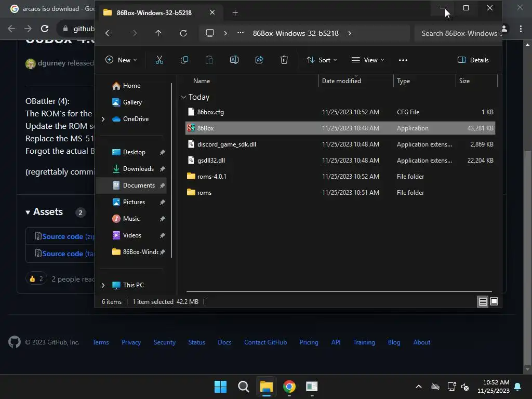Select the roms-4.0.1 folder
The height and width of the screenshot is (399, 532).
[340, 177]
